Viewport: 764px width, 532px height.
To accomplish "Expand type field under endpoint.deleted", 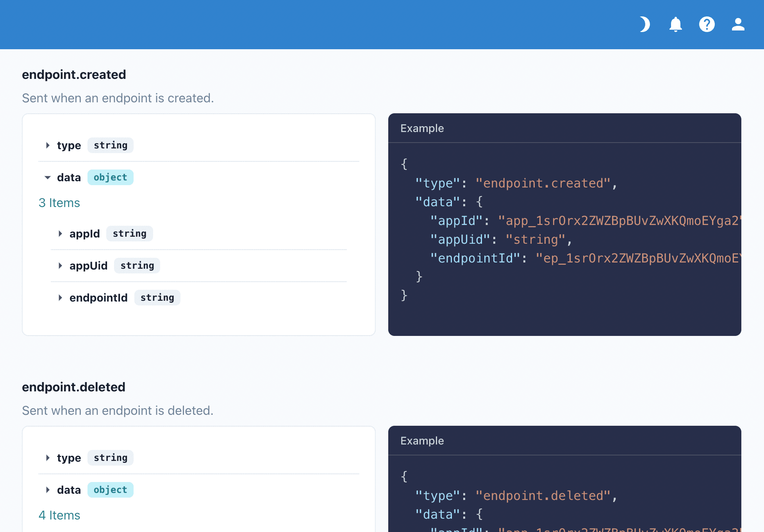I will click(48, 458).
